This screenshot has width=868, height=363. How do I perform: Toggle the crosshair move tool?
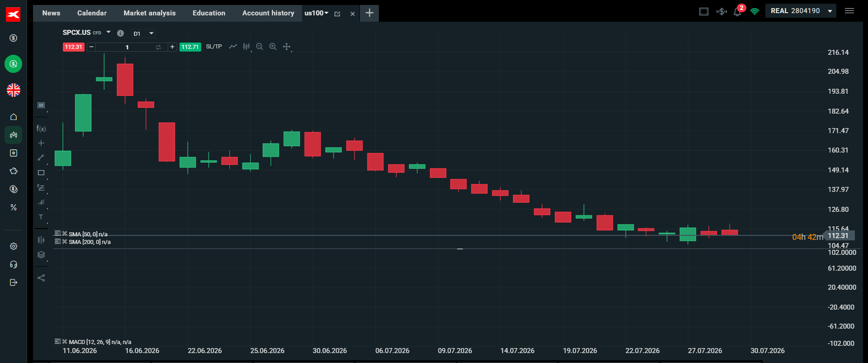[287, 47]
